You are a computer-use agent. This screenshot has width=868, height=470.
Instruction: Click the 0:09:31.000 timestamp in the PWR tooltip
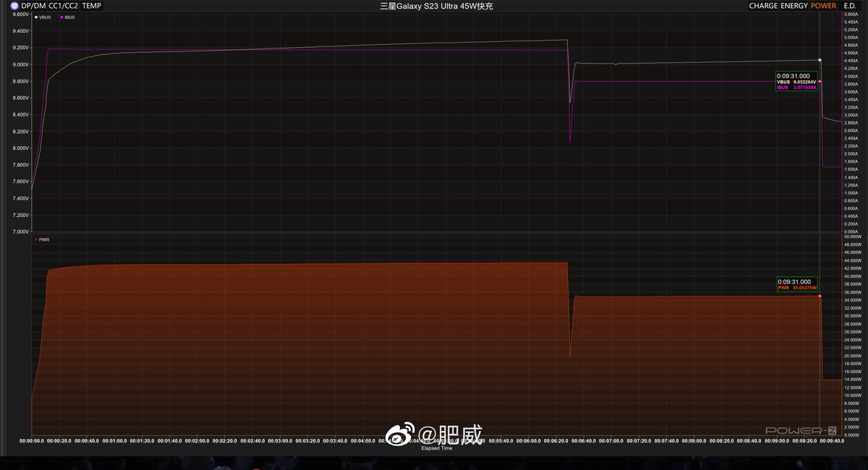[793, 282]
